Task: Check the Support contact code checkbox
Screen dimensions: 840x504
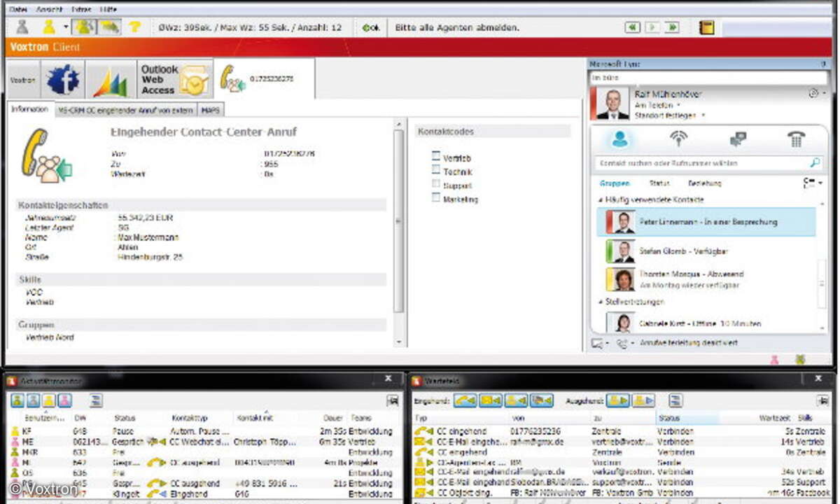Action: point(436,185)
